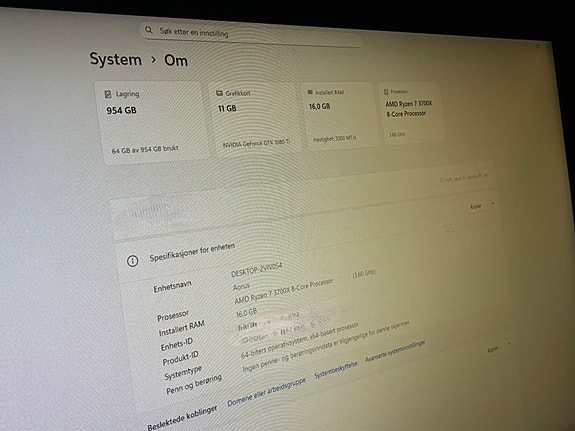Click the Installert RAM memory icon
The width and height of the screenshot is (575, 431).
310,92
